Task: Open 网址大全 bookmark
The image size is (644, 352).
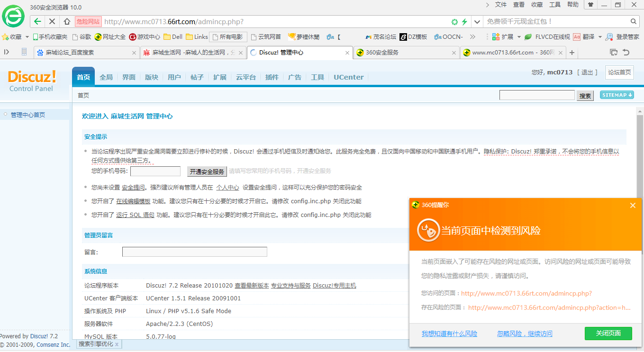Action: 110,36
